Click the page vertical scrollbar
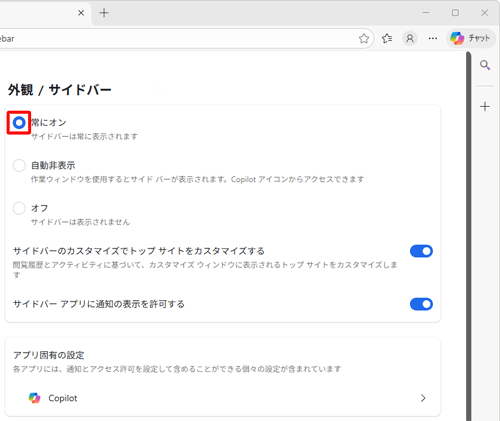The width and height of the screenshot is (500, 421). [469, 236]
